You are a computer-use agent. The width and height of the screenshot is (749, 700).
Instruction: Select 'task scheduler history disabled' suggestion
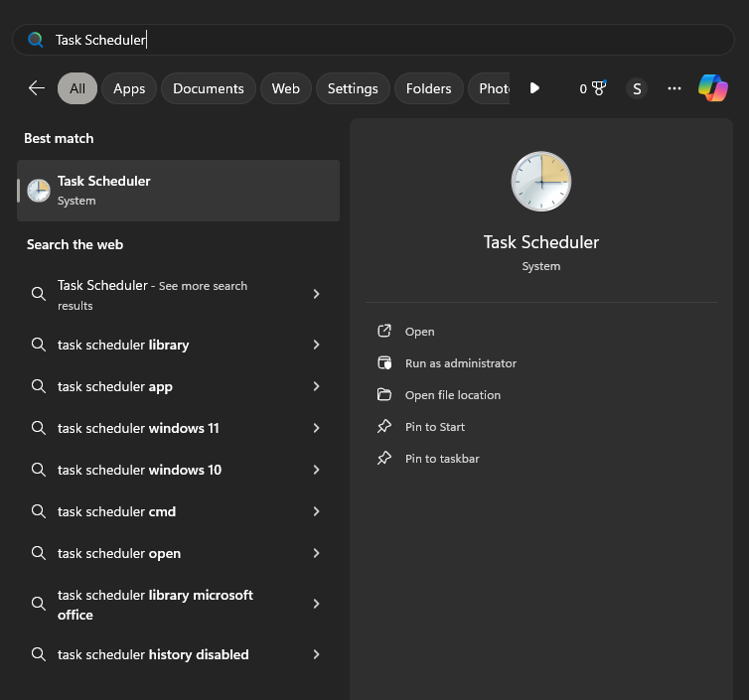tap(178, 654)
